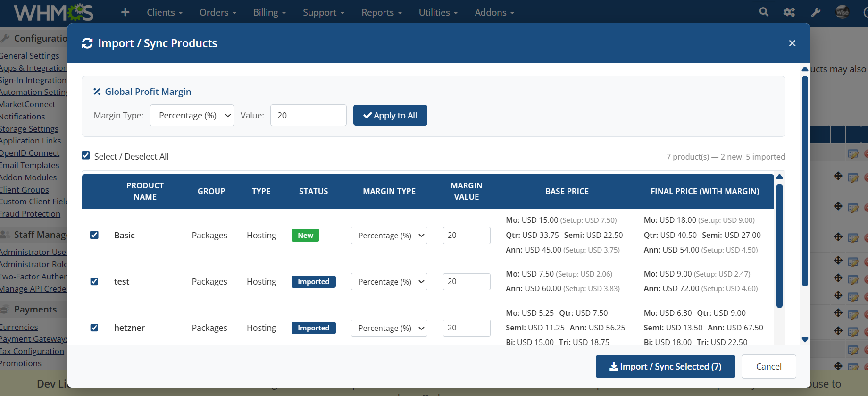Uncheck the hetzner product checkbox
Screen dimensions: 868x396
click(x=94, y=328)
